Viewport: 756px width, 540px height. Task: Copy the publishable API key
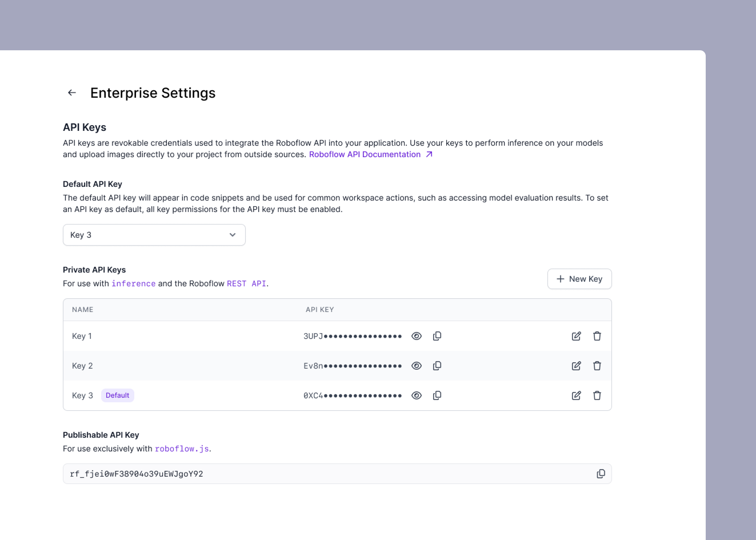601,474
